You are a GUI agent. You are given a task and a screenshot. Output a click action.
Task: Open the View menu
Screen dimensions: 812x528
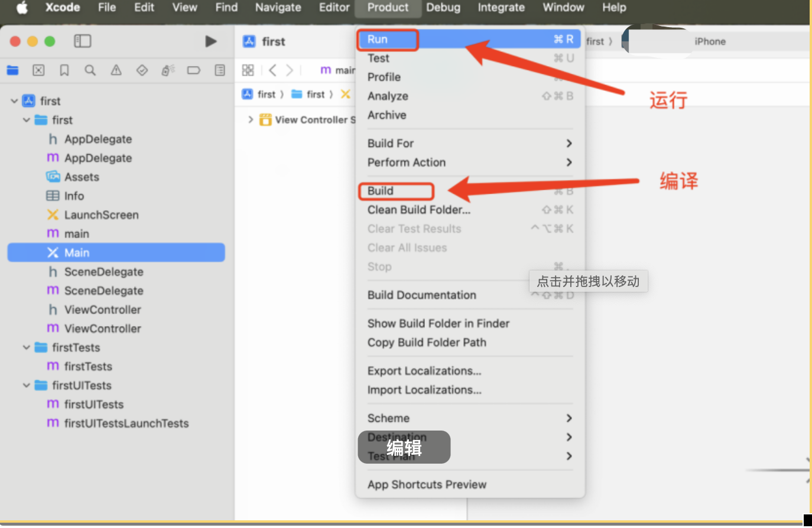tap(184, 8)
